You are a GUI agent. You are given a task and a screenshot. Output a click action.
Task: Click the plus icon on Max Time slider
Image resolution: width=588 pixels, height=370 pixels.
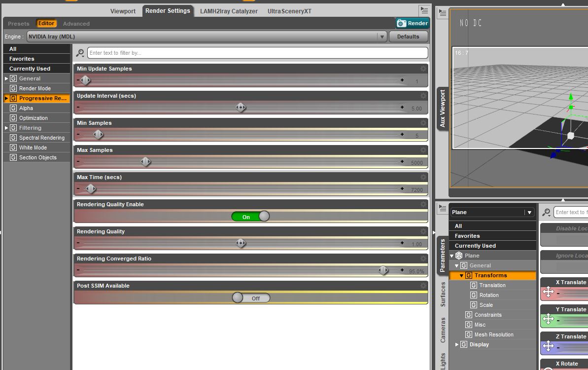click(x=402, y=188)
